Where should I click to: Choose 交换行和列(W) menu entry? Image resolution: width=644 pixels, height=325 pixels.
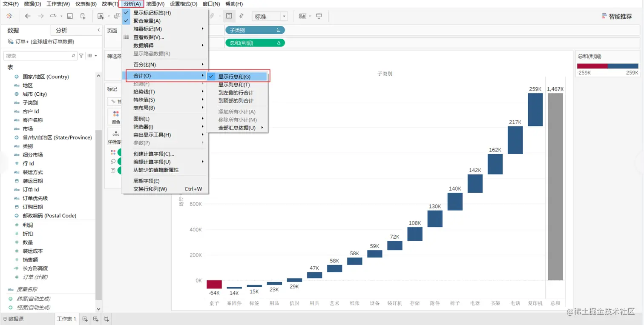[165, 189]
